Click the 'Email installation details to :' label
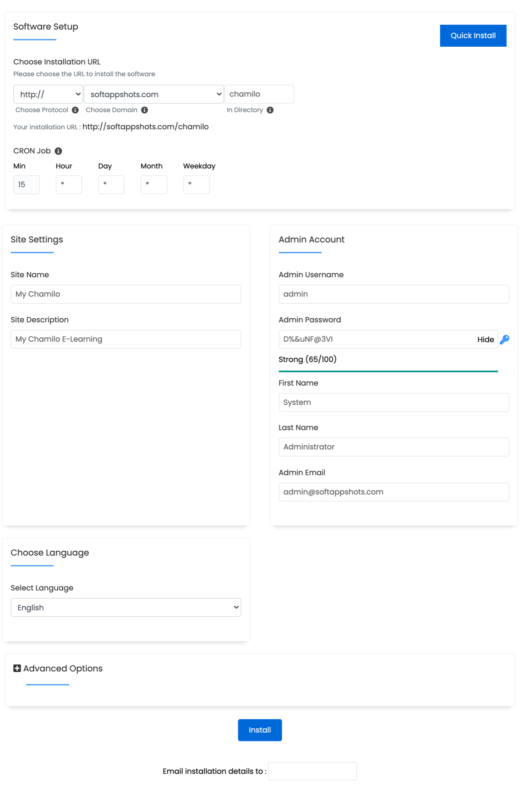 point(214,771)
